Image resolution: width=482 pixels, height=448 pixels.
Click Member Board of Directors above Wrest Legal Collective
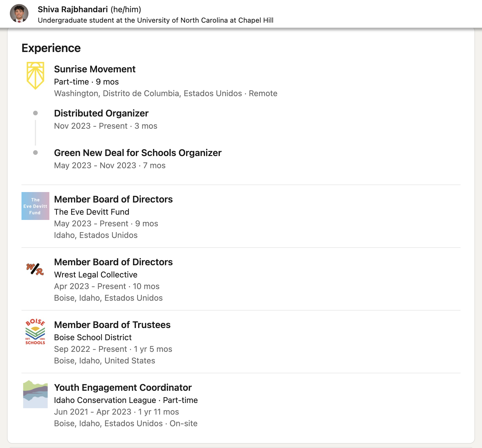(x=113, y=262)
